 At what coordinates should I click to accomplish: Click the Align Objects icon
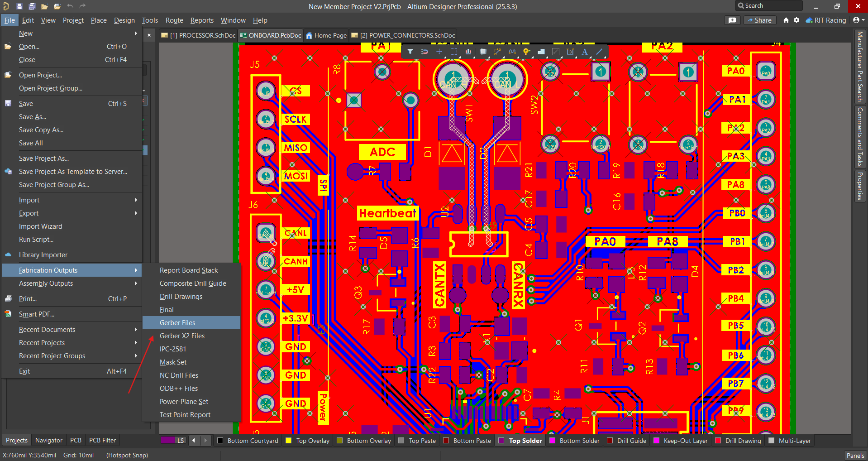coord(468,52)
